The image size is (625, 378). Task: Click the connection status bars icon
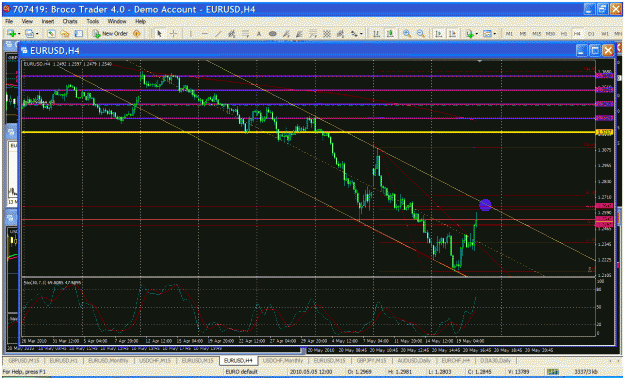[552, 372]
